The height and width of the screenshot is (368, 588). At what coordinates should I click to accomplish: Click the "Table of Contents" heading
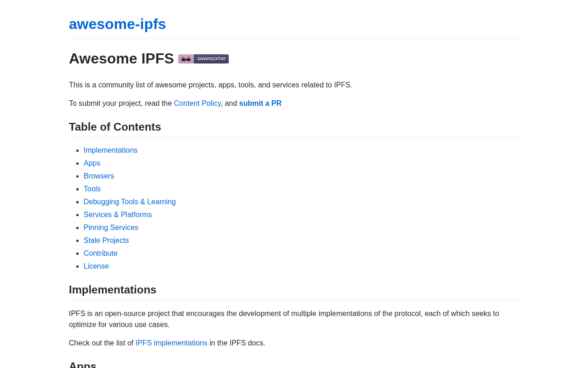click(x=115, y=127)
